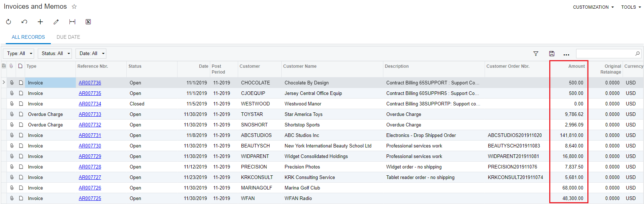Open invoice link AR007733
This screenshot has width=644, height=204.
tap(90, 114)
